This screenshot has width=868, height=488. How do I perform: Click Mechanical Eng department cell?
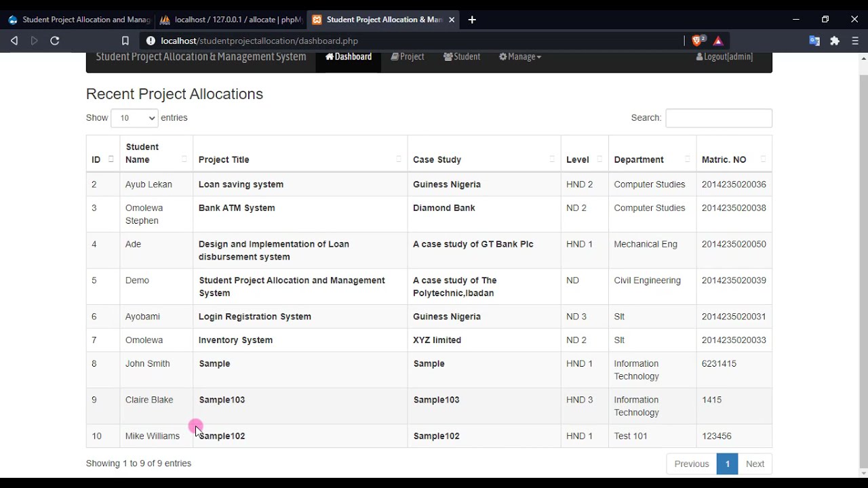coord(646,244)
